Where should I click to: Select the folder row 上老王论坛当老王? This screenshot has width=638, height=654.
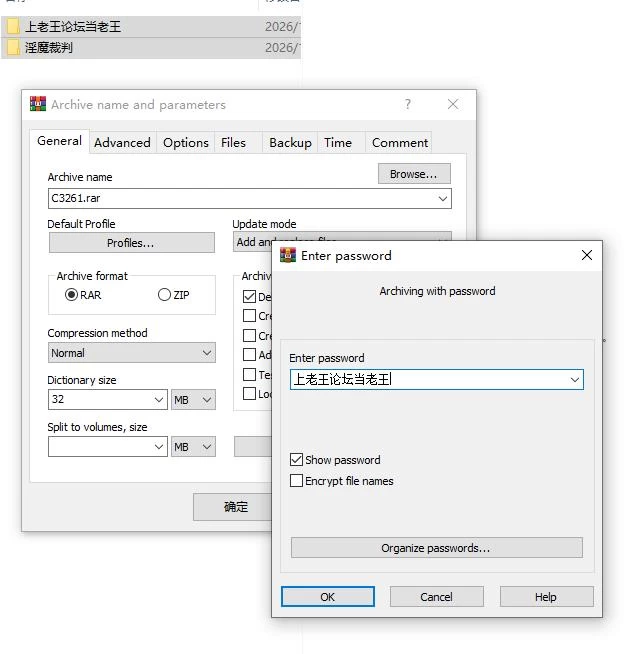[151, 27]
